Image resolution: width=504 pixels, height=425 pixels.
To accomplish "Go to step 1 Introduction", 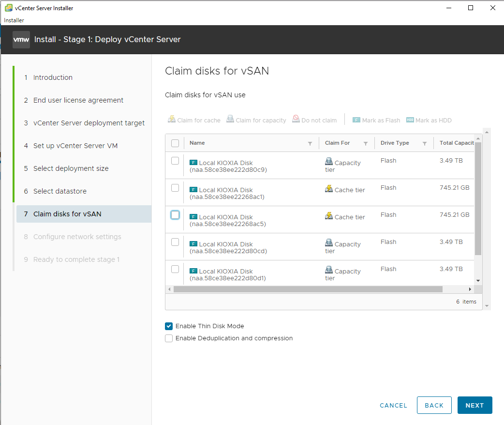I will point(53,77).
